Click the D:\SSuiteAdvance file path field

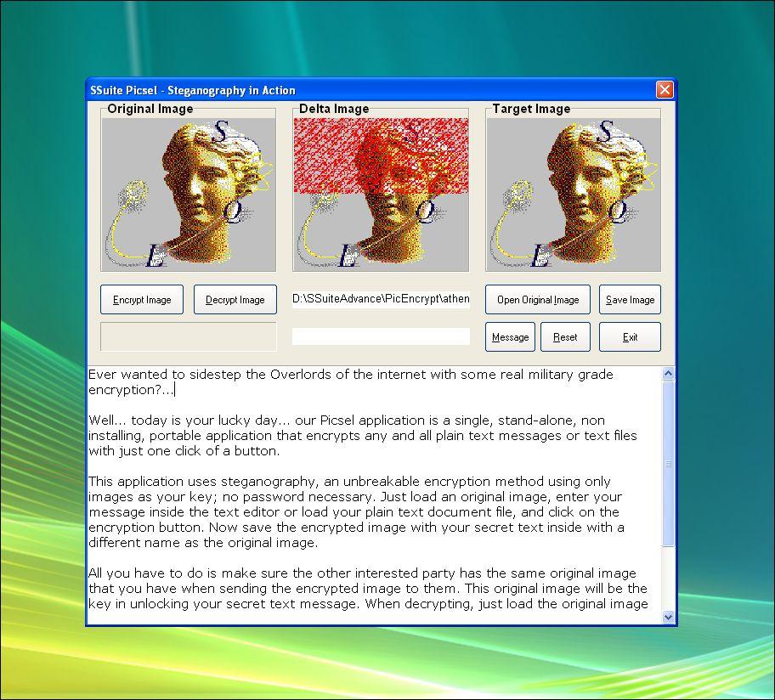click(381, 298)
